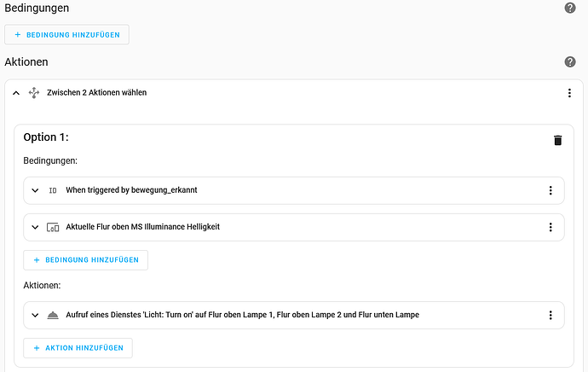This screenshot has height=372, width=588.
Task: Delete Option 1 with the trash icon
Action: click(557, 140)
